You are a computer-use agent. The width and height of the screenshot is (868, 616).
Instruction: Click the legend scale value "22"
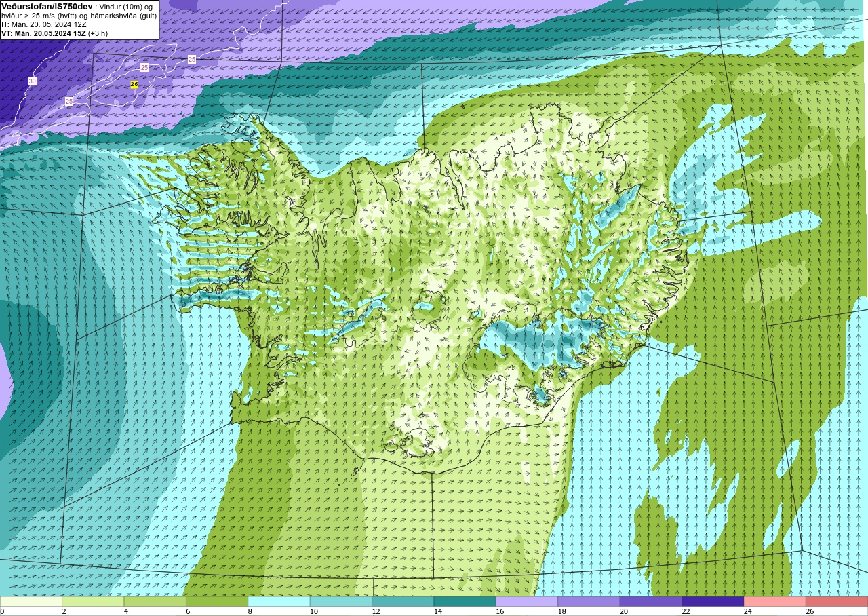(x=686, y=611)
